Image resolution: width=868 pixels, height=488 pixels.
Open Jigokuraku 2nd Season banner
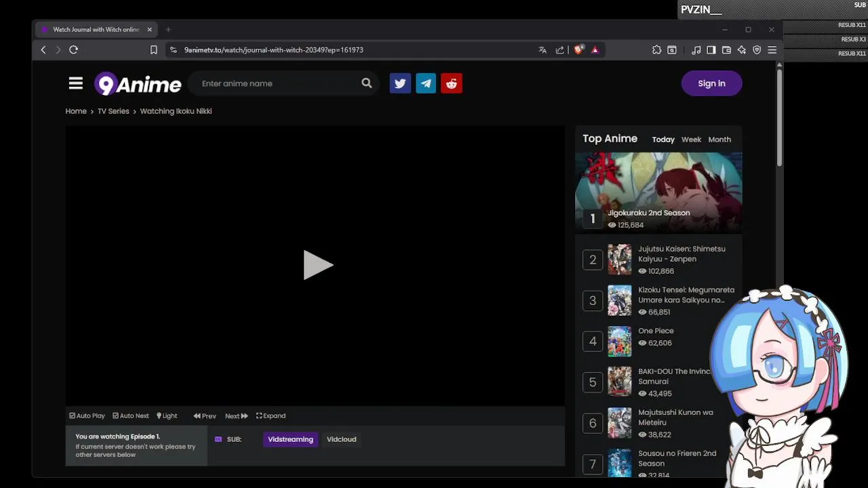pyautogui.click(x=658, y=192)
